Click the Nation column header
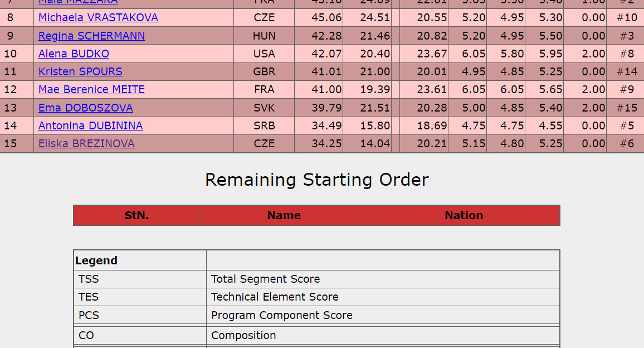644x348 pixels. pyautogui.click(x=464, y=215)
